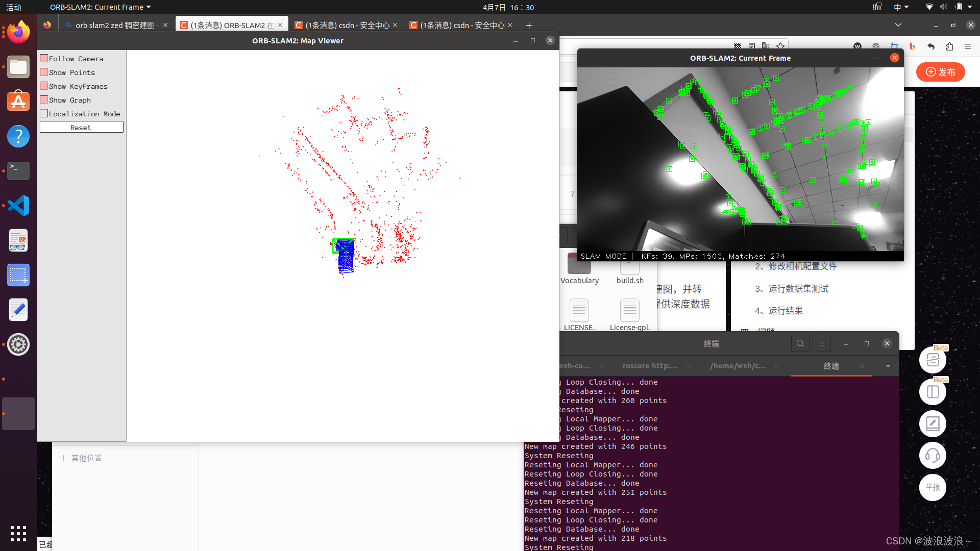Screen dimensions: 980x551
Task: Switch to 'roscore http:...' terminal tab
Action: coord(650,366)
